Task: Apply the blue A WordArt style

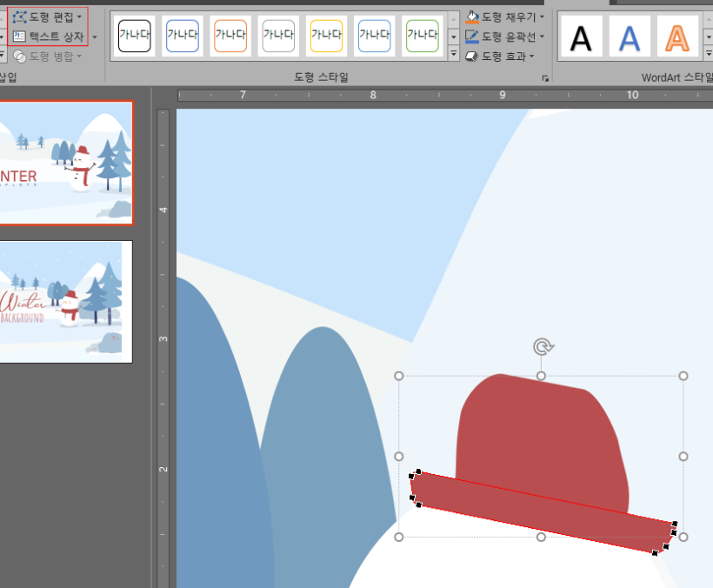Action: tap(630, 37)
